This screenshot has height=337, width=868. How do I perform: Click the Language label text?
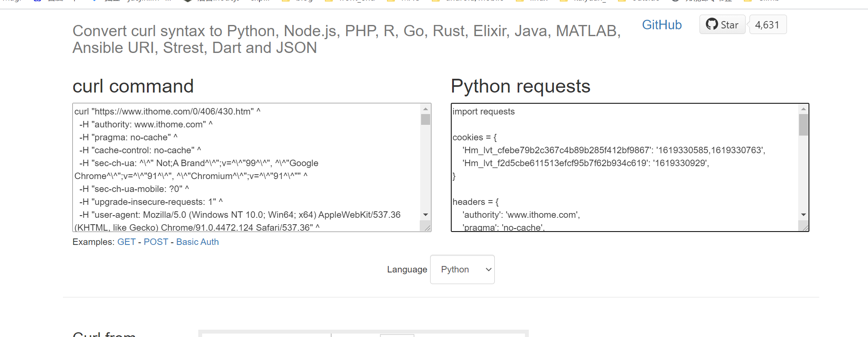tap(407, 269)
